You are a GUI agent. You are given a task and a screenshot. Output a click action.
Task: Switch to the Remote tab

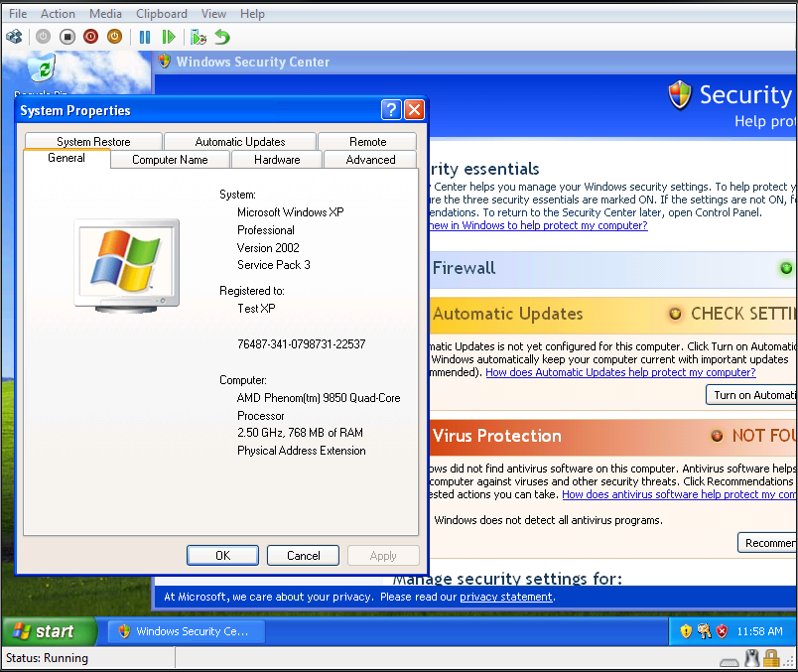tap(367, 142)
